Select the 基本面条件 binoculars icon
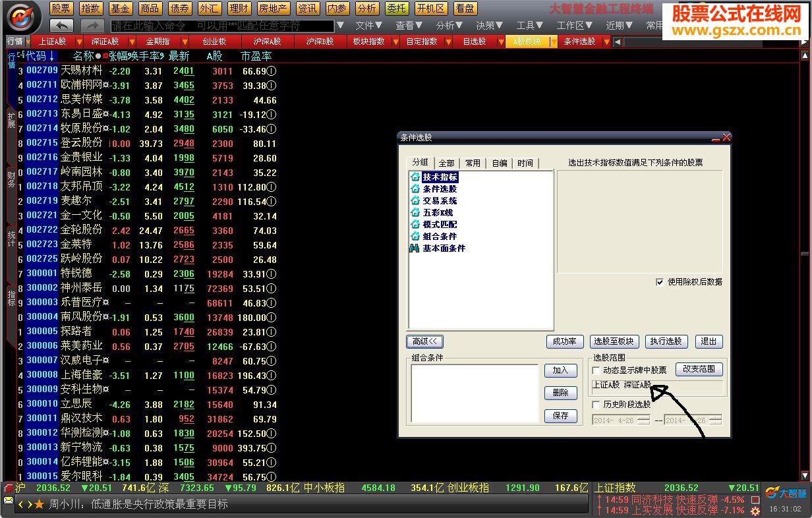 415,248
